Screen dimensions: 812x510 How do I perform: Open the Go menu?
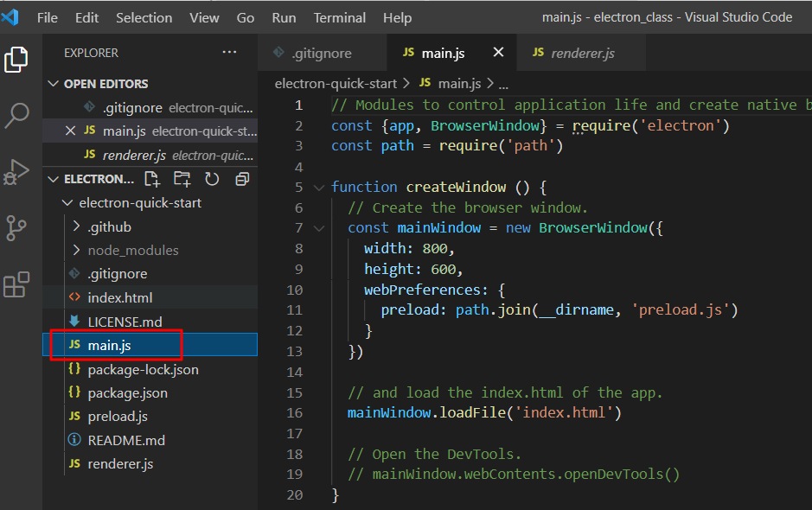coord(246,17)
